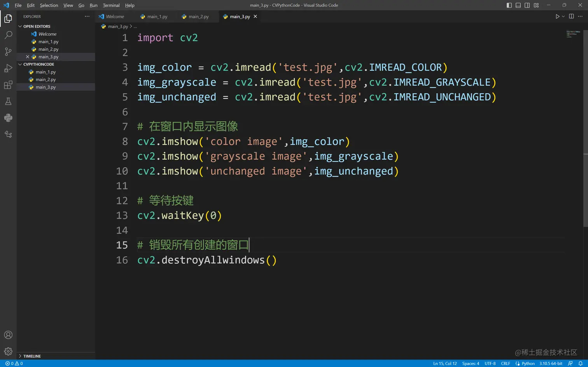This screenshot has height=367, width=588.
Task: Select main_2.py in Open Editors list
Action: 49,49
